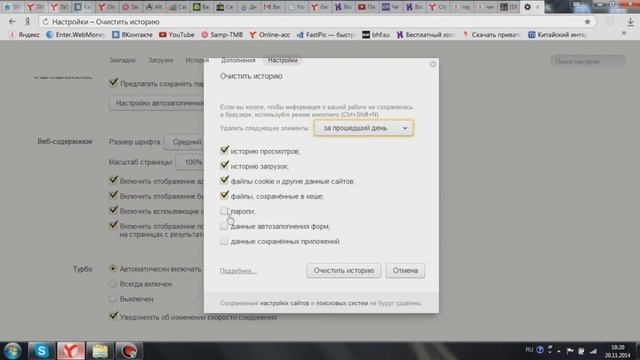Open the downloads arrow icon
Viewport: 640px width, 360px height.
pos(630,22)
